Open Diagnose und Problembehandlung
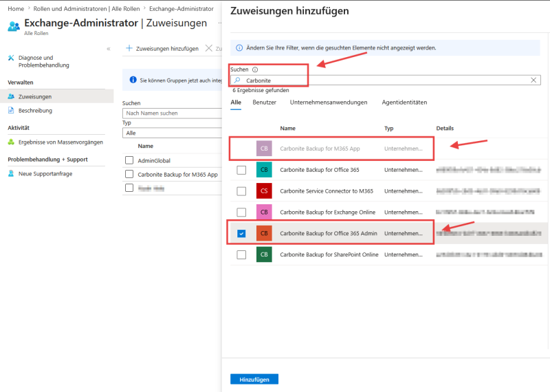550x392 pixels. (43, 61)
